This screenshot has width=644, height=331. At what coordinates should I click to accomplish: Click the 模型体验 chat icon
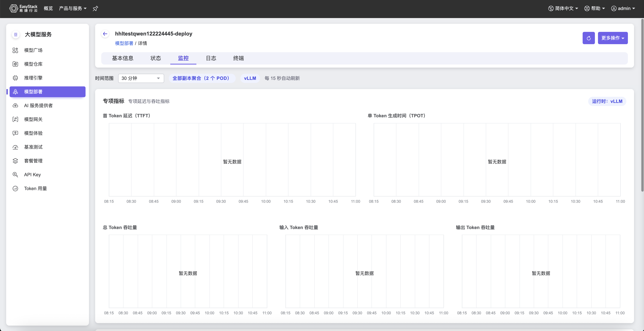(15, 133)
